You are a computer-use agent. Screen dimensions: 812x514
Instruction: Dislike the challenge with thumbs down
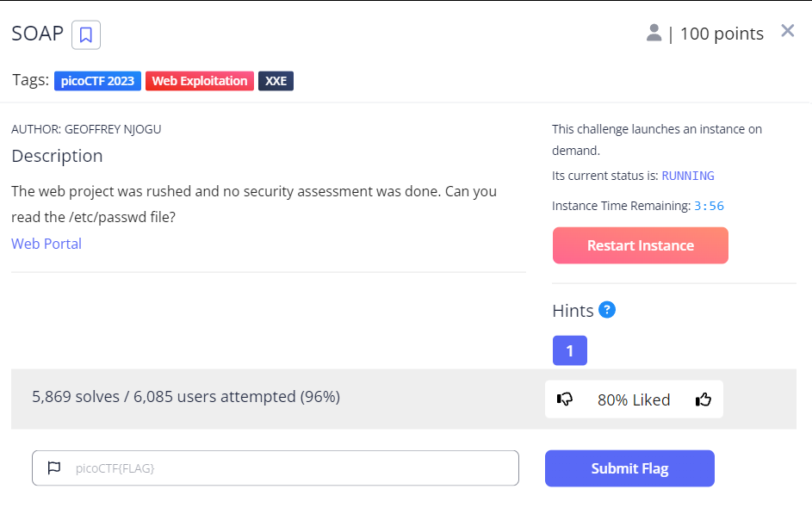coord(565,399)
